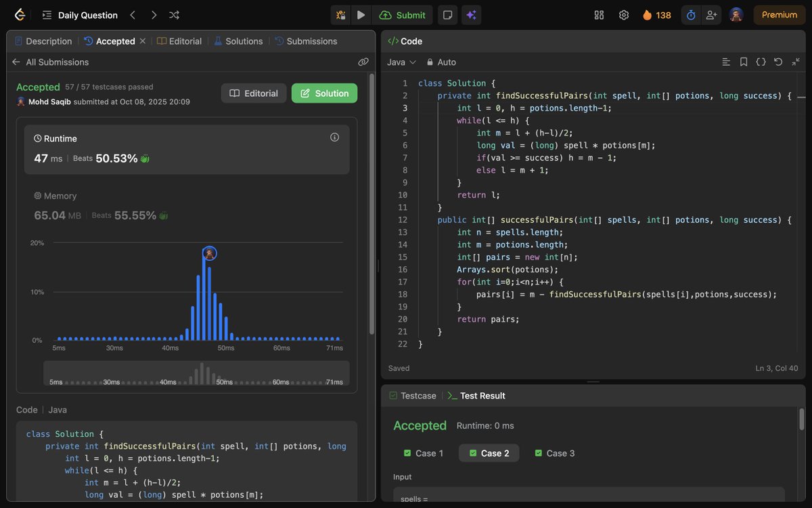Close the Accepted tab

(x=142, y=41)
